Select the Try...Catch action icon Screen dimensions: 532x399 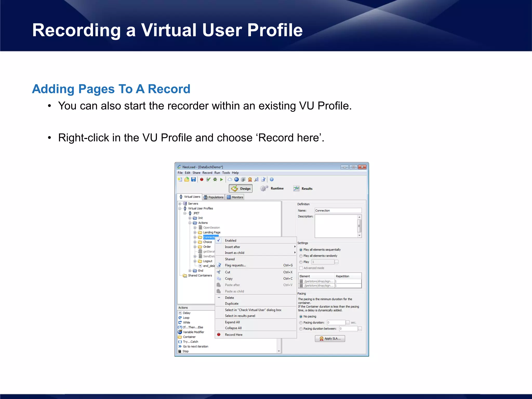180,342
